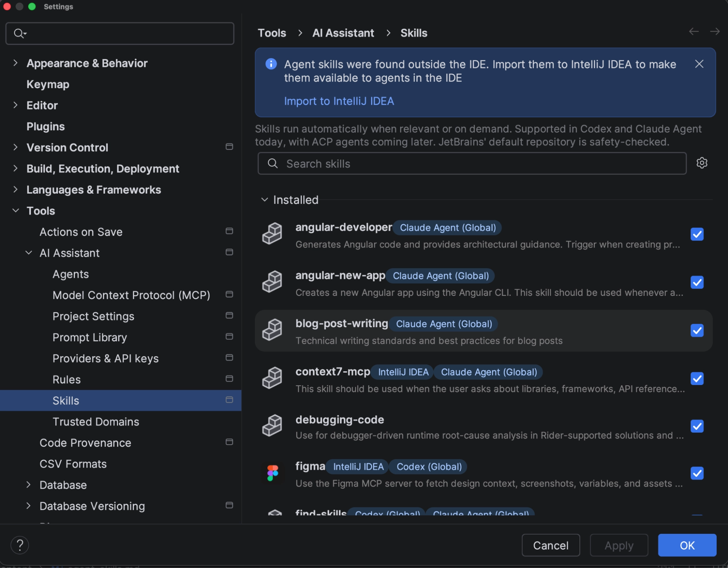
Task: Open the skills settings gear menu
Action: click(x=702, y=163)
